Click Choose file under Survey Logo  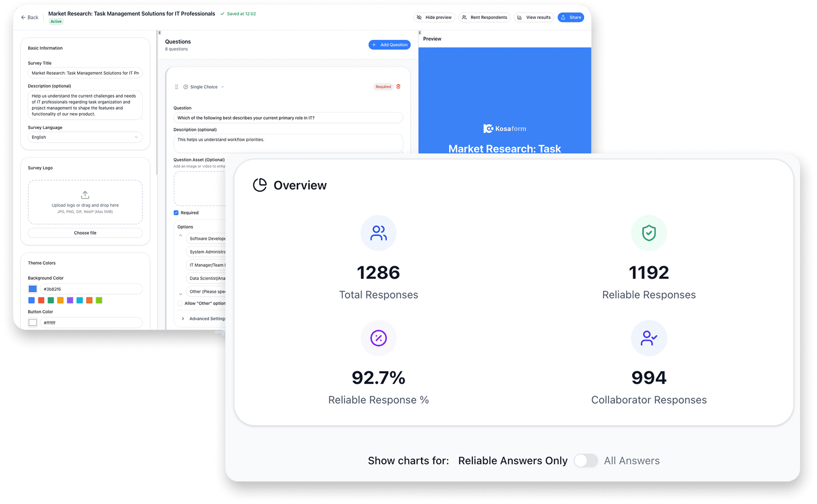click(x=85, y=232)
